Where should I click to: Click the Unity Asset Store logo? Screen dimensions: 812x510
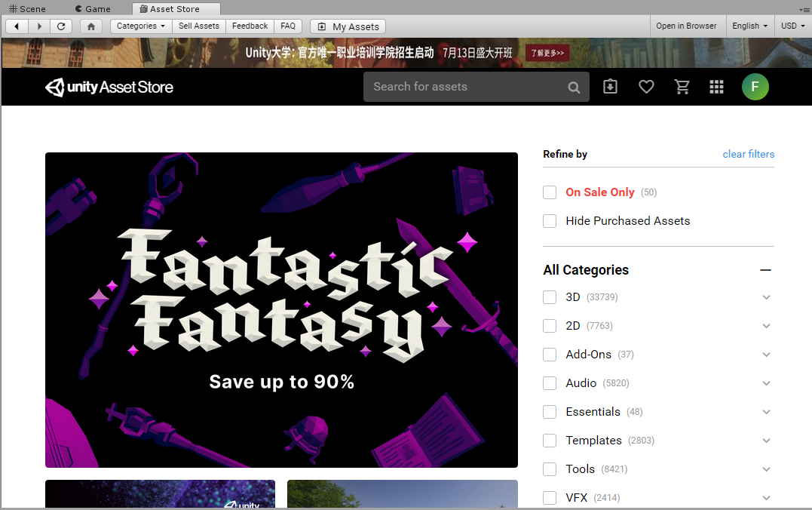pyautogui.click(x=109, y=87)
